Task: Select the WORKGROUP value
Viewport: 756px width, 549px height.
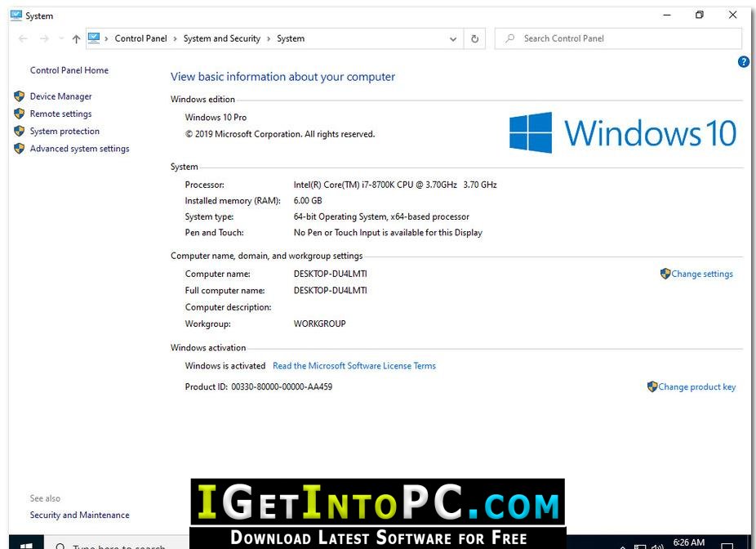Action: 320,324
